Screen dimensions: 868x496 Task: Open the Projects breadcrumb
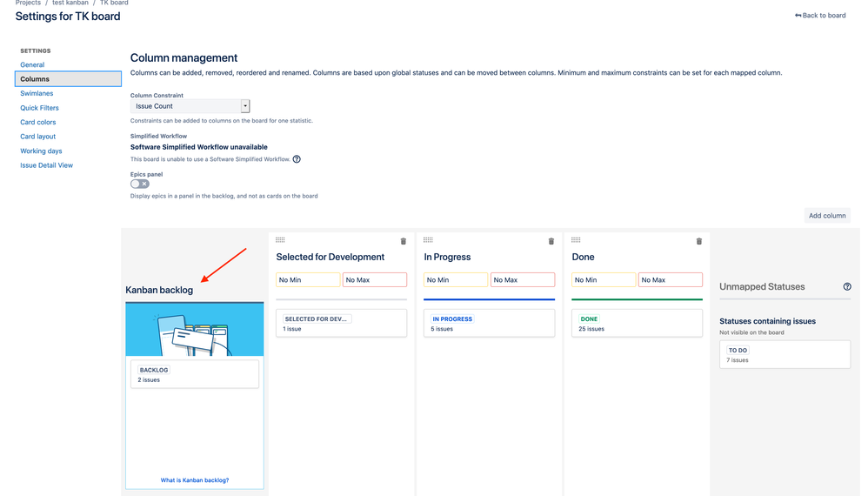[28, 3]
